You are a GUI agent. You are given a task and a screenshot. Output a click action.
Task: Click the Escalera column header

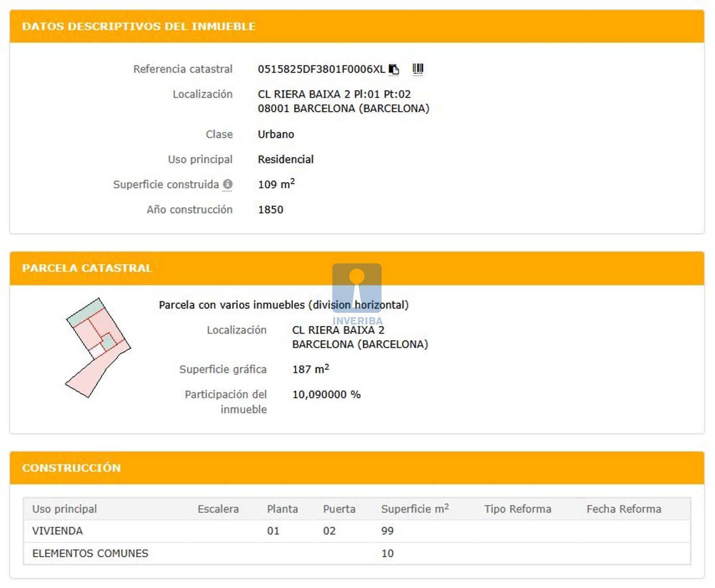click(x=218, y=509)
